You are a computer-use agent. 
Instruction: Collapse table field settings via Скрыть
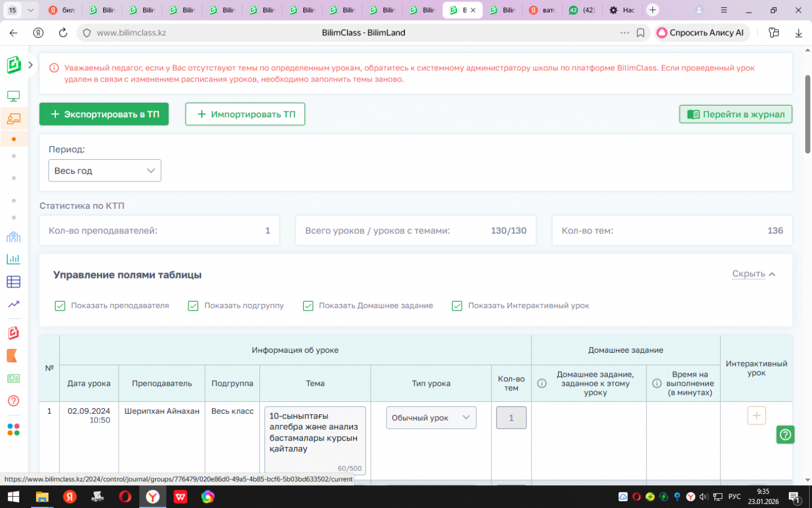click(753, 274)
